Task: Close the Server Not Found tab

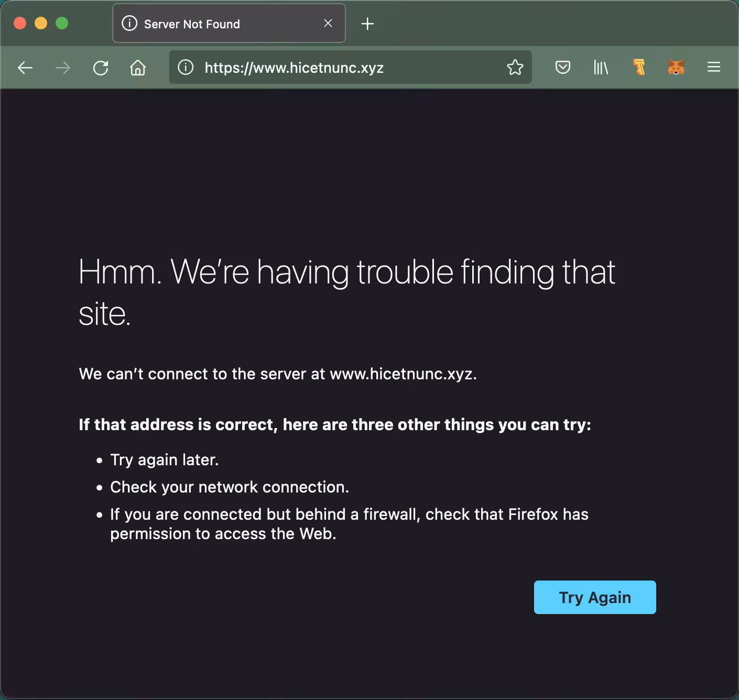Action: pos(328,23)
